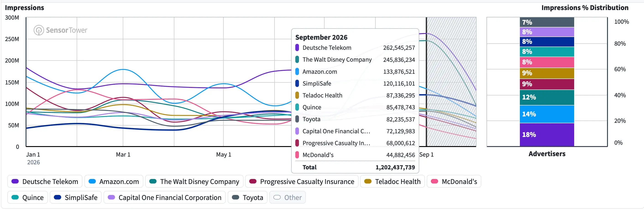Toggle the Quince legend series
Screen dimensions: 644x210
[28, 197]
